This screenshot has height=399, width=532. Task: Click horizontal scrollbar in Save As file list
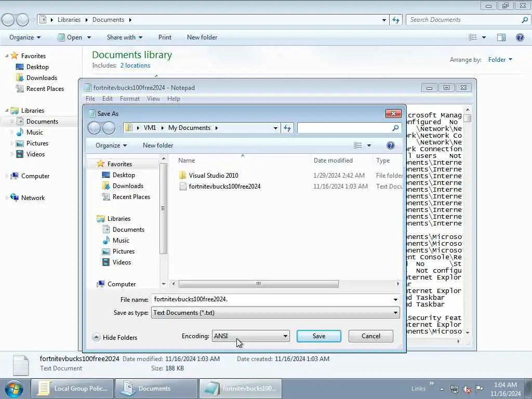pyautogui.click(x=258, y=284)
